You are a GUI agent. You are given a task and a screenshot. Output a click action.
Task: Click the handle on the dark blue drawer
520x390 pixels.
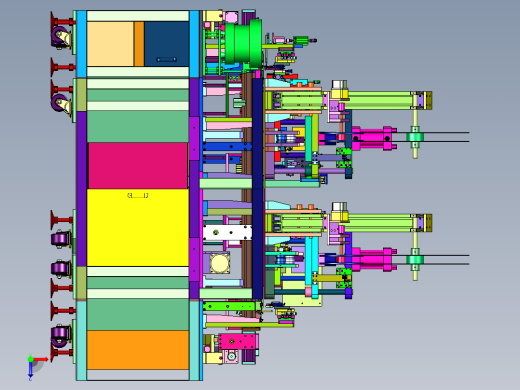(167, 60)
